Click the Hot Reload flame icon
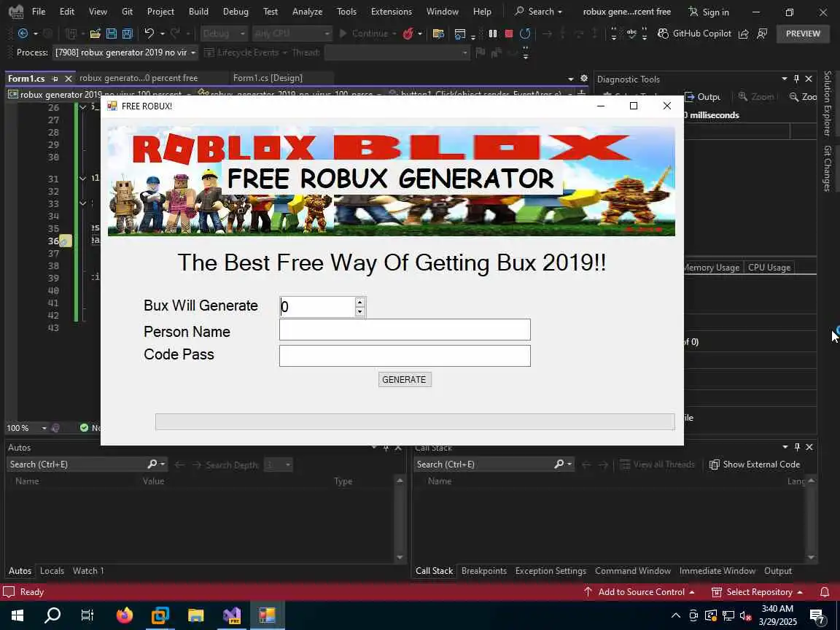 coord(408,34)
